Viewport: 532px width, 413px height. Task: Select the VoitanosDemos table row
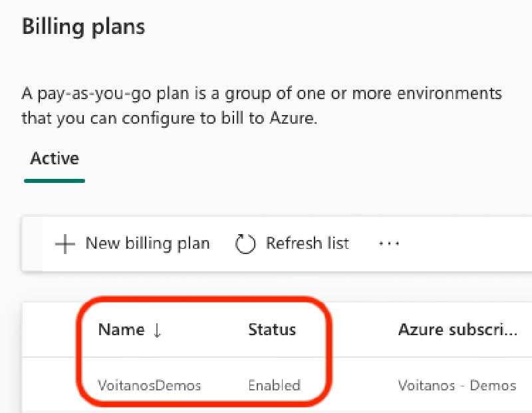click(x=266, y=385)
